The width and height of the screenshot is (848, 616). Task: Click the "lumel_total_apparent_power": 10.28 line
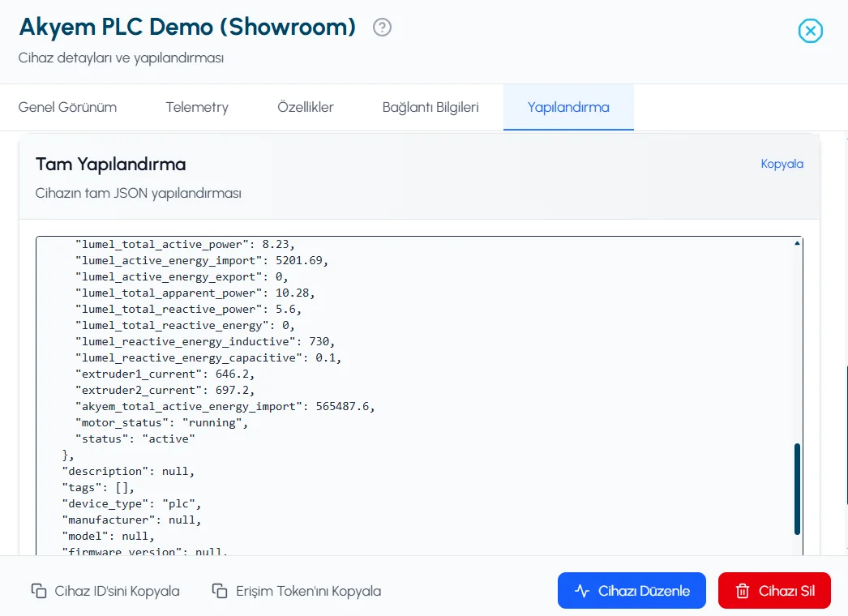click(x=195, y=293)
